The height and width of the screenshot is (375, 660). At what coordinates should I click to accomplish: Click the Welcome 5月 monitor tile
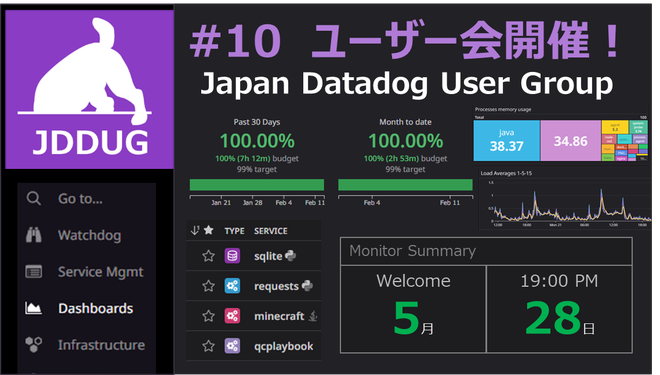pos(413,309)
